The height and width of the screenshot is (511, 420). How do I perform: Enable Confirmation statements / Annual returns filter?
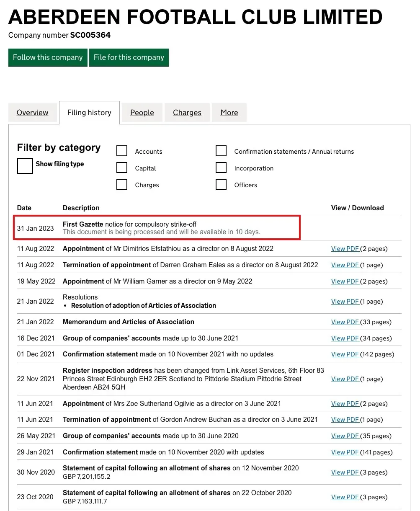221,151
